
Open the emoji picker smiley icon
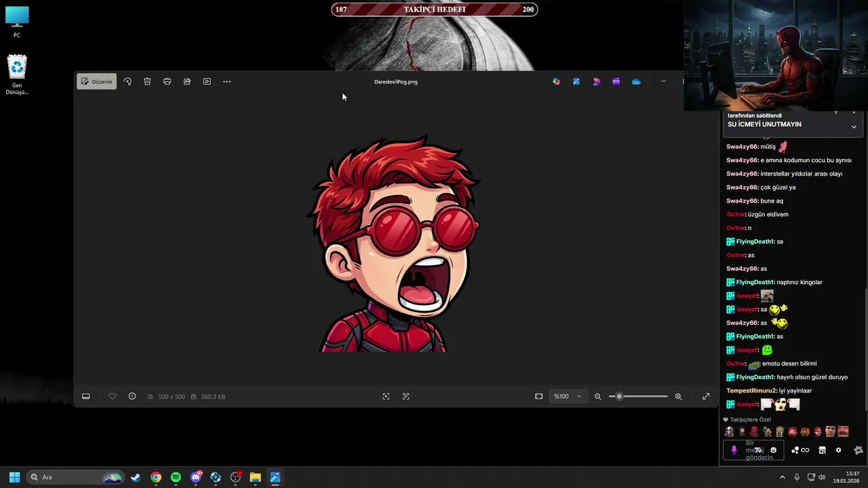click(773, 450)
